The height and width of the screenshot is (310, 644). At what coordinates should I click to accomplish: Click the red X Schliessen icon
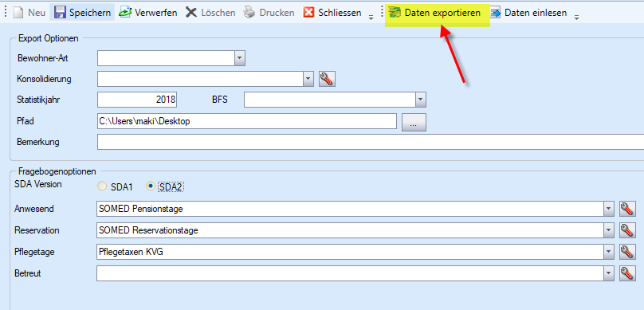click(308, 13)
